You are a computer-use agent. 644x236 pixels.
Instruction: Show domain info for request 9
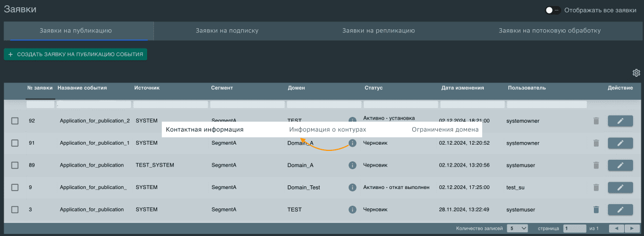(x=352, y=187)
